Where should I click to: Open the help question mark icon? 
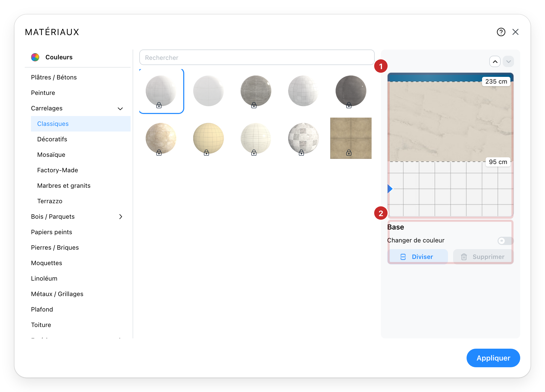point(501,32)
